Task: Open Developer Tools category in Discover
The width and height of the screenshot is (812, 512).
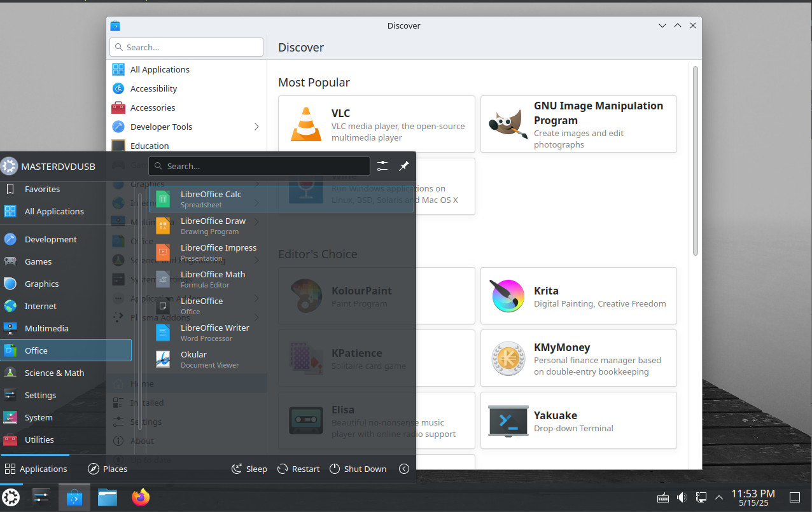Action: click(186, 127)
